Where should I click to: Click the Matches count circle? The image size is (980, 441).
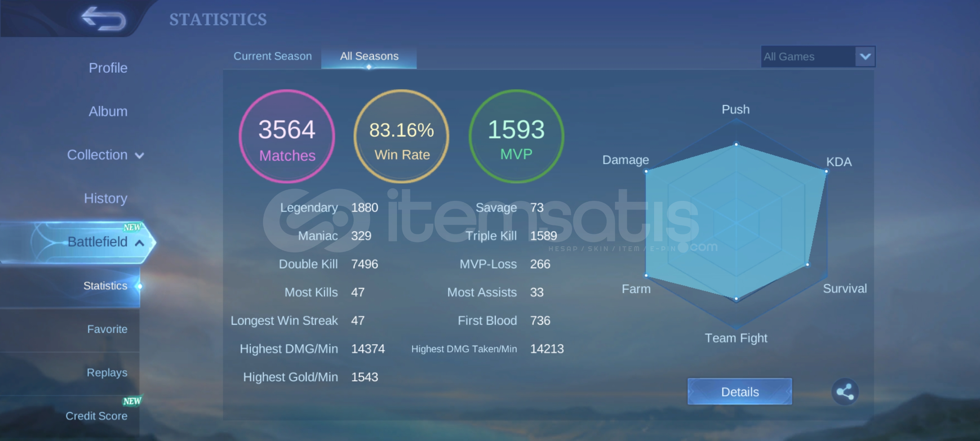coord(287,136)
